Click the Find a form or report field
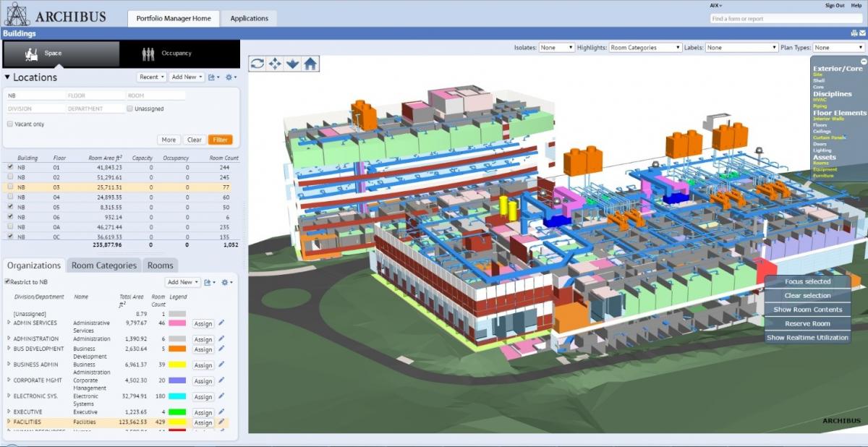The height and width of the screenshot is (447, 868). coord(786,19)
